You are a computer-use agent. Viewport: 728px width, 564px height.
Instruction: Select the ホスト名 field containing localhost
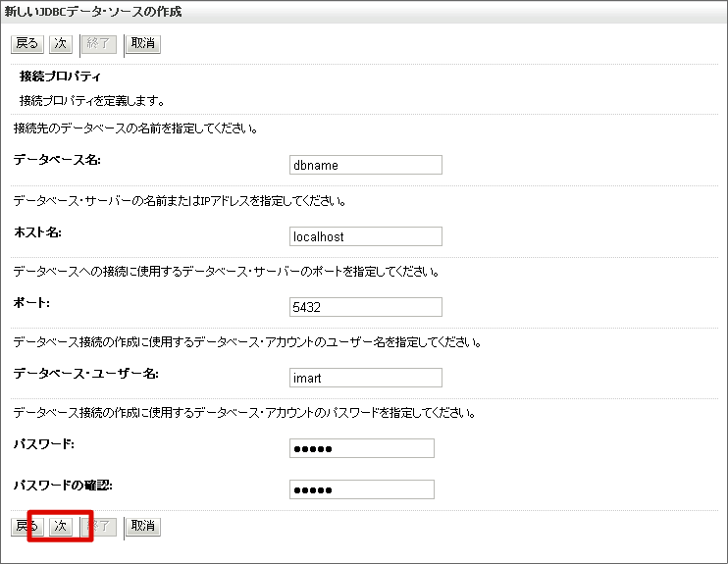click(366, 236)
